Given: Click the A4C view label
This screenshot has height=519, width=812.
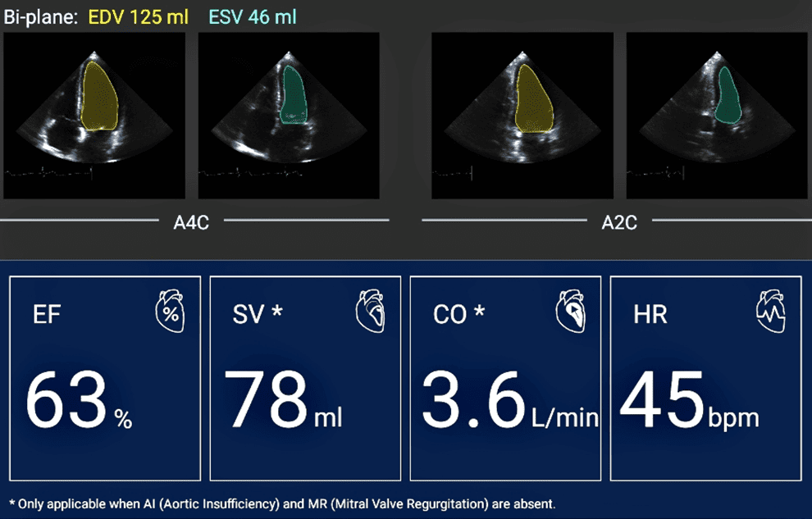Looking at the screenshot, I should 191,222.
